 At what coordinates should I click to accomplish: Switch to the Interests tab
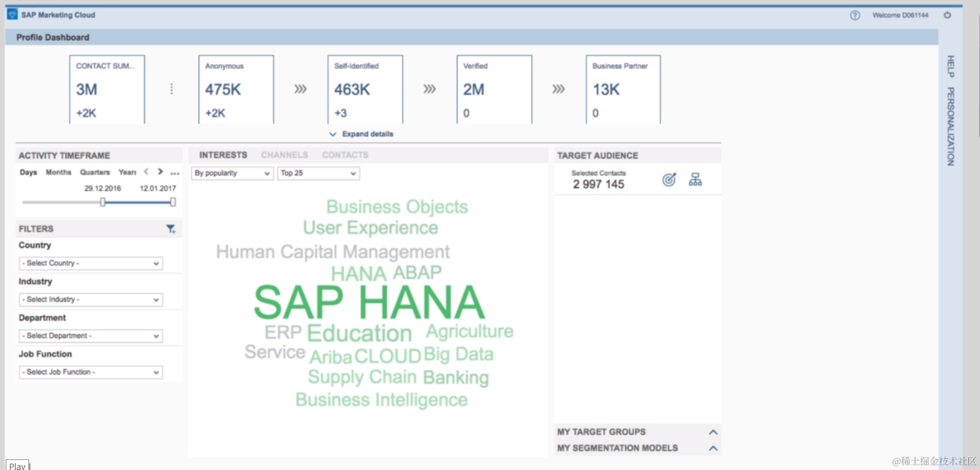(x=223, y=155)
